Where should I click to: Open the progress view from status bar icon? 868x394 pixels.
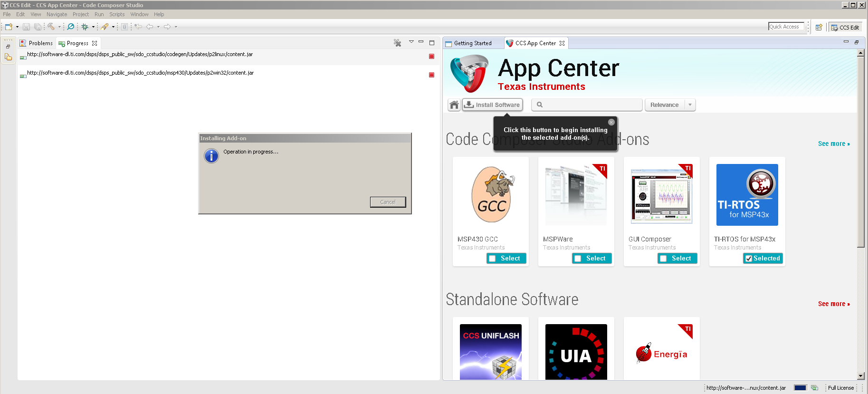[x=815, y=388]
